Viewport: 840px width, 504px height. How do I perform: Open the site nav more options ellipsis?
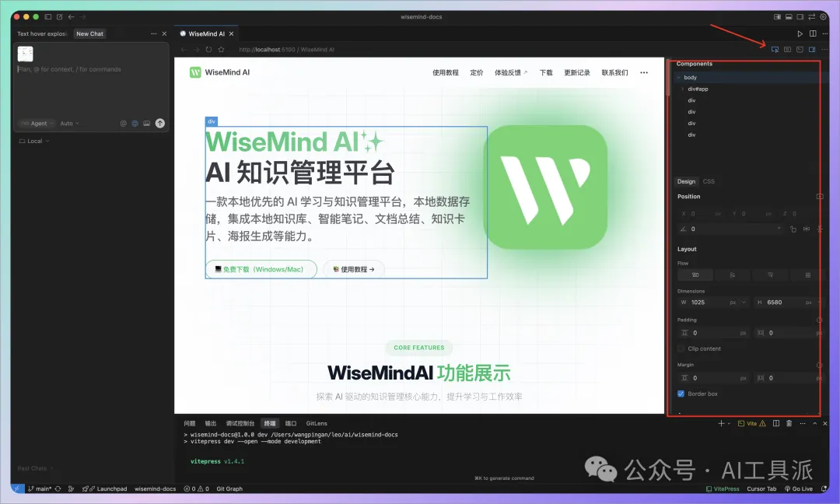644,73
